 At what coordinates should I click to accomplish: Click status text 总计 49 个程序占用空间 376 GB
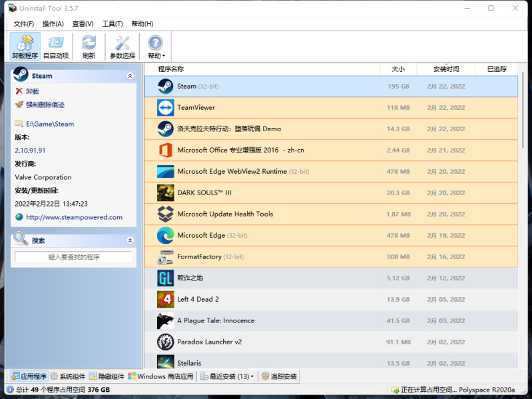[x=63, y=390]
